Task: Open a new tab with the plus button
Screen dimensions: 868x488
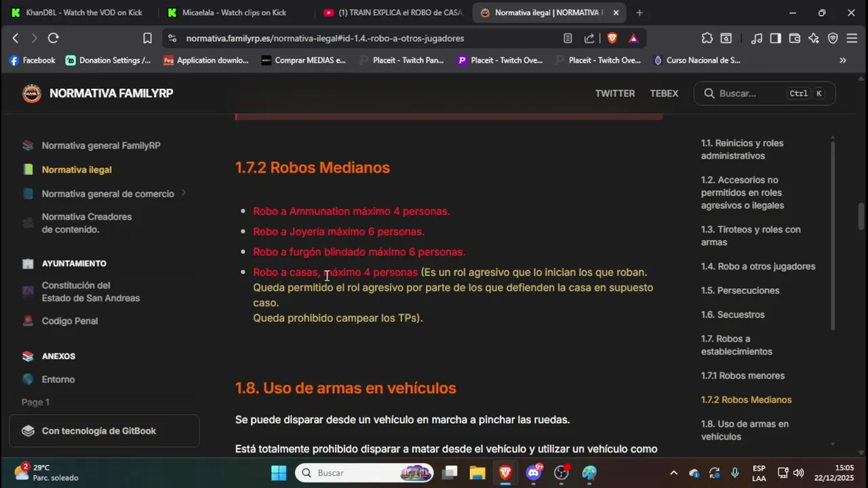Action: [639, 12]
